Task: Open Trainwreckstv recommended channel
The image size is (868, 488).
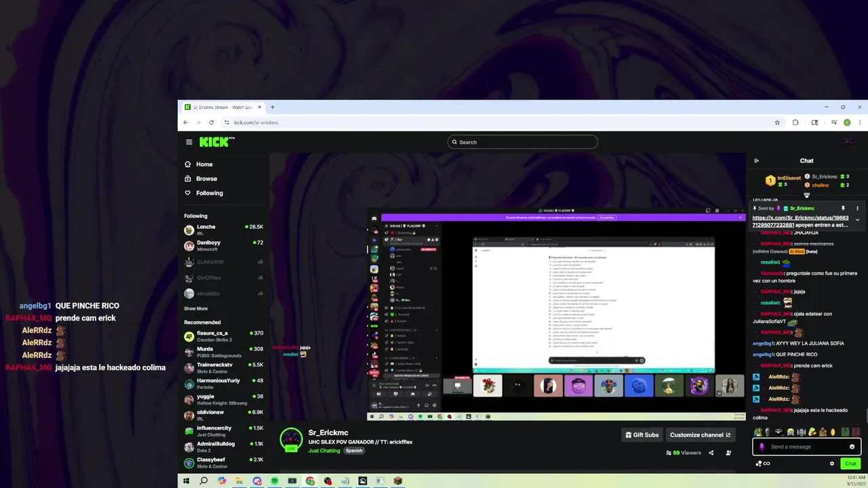Action: point(224,367)
